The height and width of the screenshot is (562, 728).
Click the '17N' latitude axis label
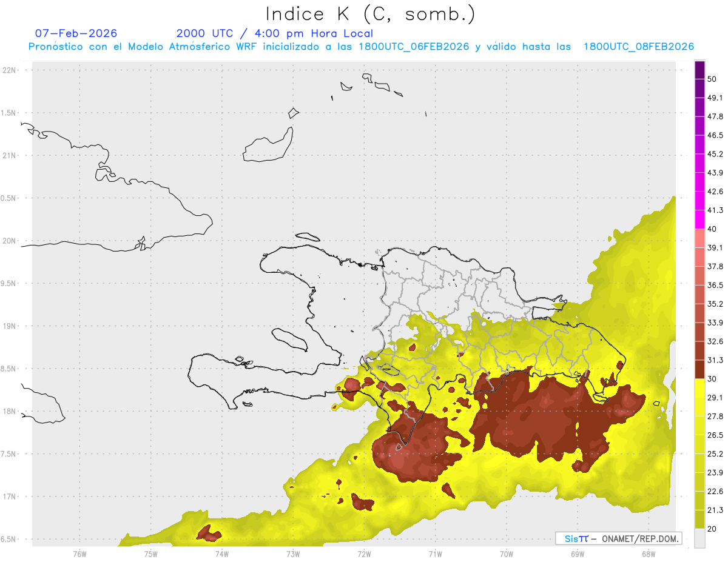pyautogui.click(x=10, y=497)
